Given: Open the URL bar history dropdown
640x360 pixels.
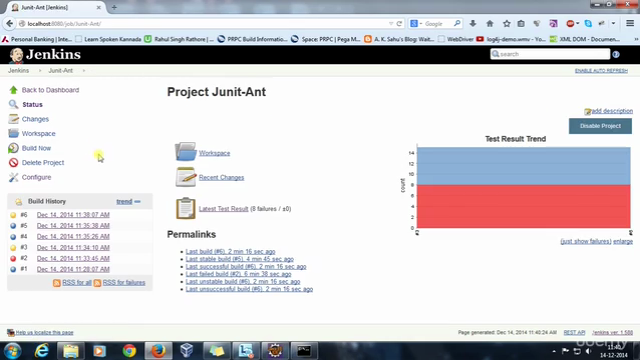Looking at the screenshot, I should tap(391, 24).
